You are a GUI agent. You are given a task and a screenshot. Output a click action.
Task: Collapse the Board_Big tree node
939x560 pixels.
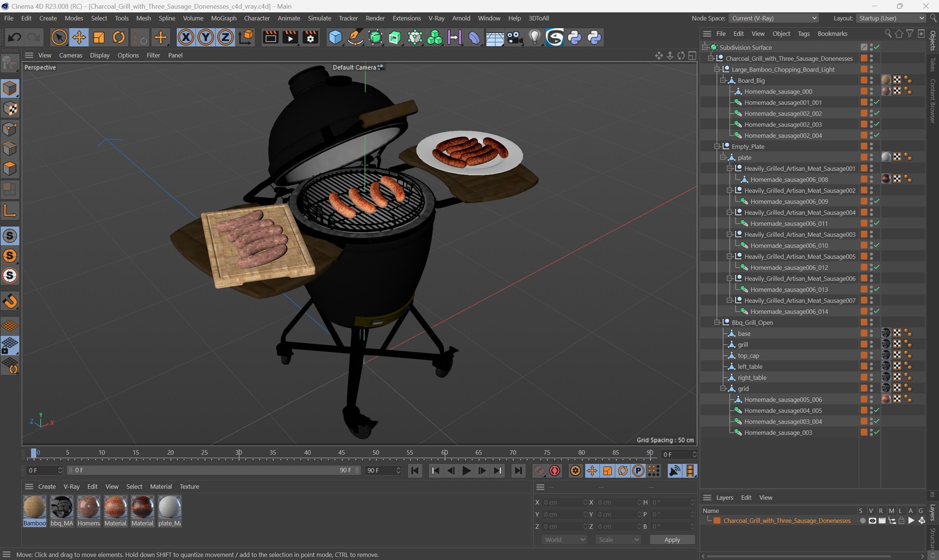click(723, 80)
